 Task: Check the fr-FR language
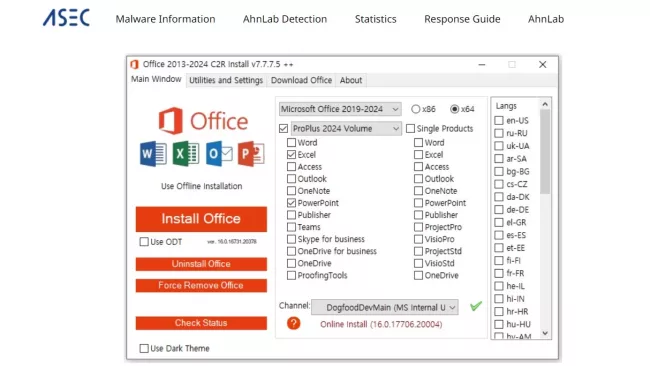point(499,273)
